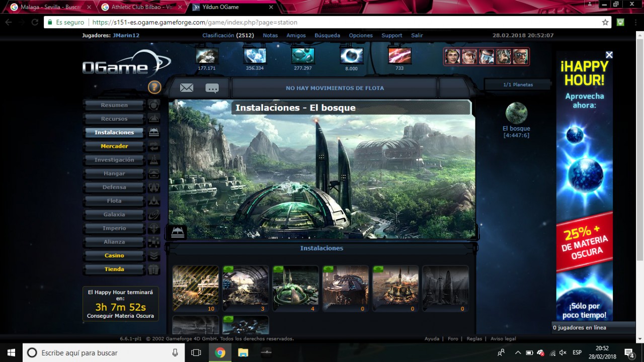Open the energy resource icon
The width and height of the screenshot is (644, 362).
[351, 55]
